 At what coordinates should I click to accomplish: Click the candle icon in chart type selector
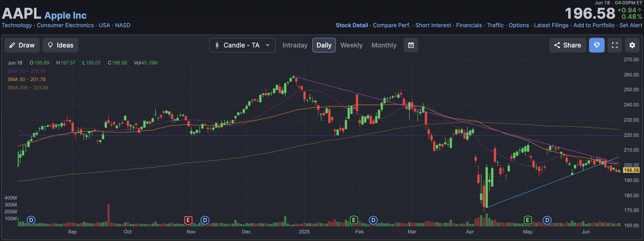pyautogui.click(x=217, y=45)
